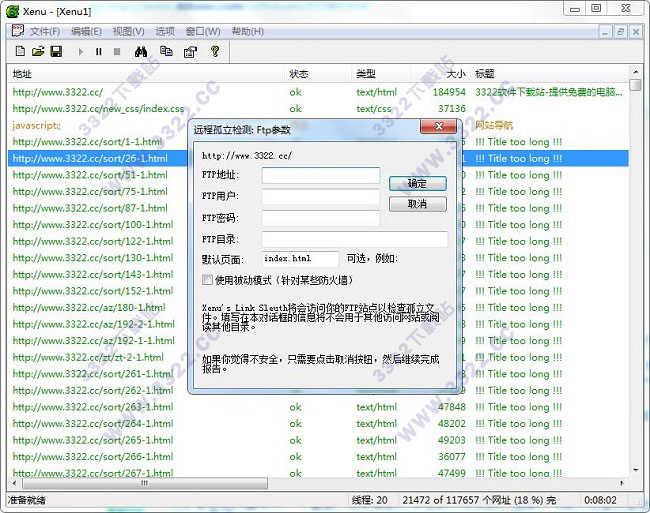This screenshot has height=513, width=650.
Task: Open the 帮助(H) menu
Action: [x=247, y=31]
